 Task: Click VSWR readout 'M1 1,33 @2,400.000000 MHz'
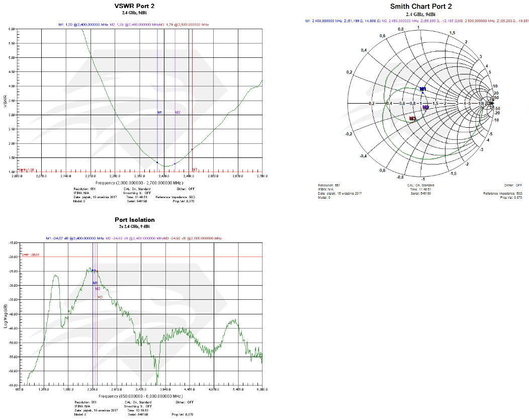(x=83, y=25)
